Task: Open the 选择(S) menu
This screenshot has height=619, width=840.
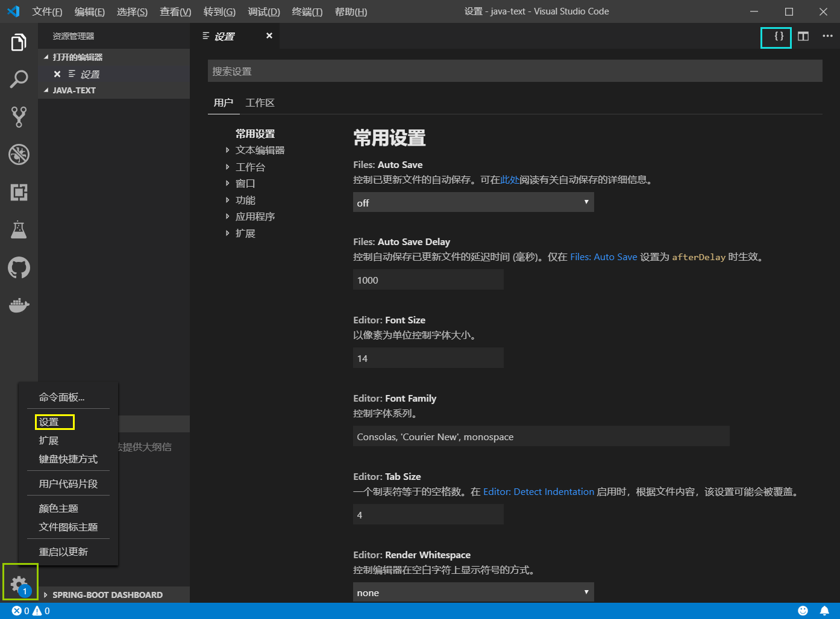Action: pyautogui.click(x=132, y=11)
